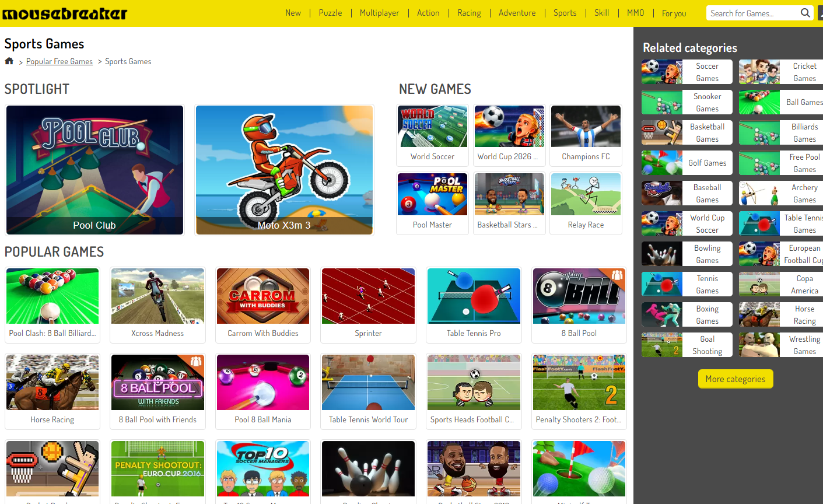
Task: Open the Wrestling Games category icon
Action: (759, 345)
